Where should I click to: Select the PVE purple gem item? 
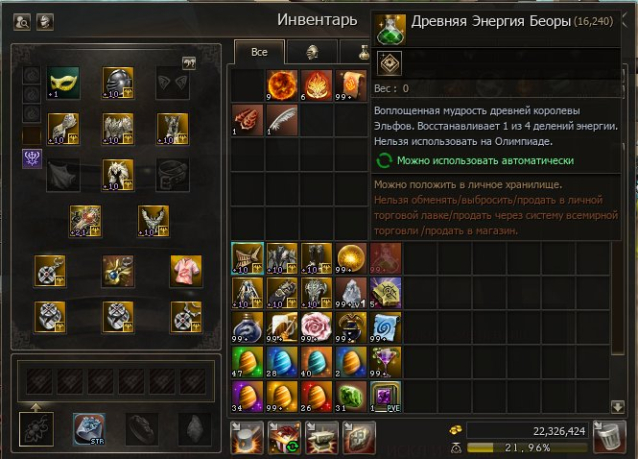coord(385,397)
